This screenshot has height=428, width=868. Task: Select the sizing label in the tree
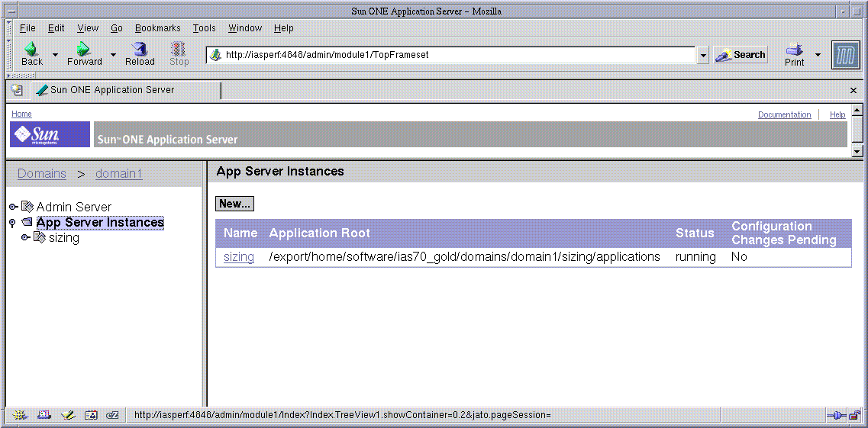[x=63, y=238]
